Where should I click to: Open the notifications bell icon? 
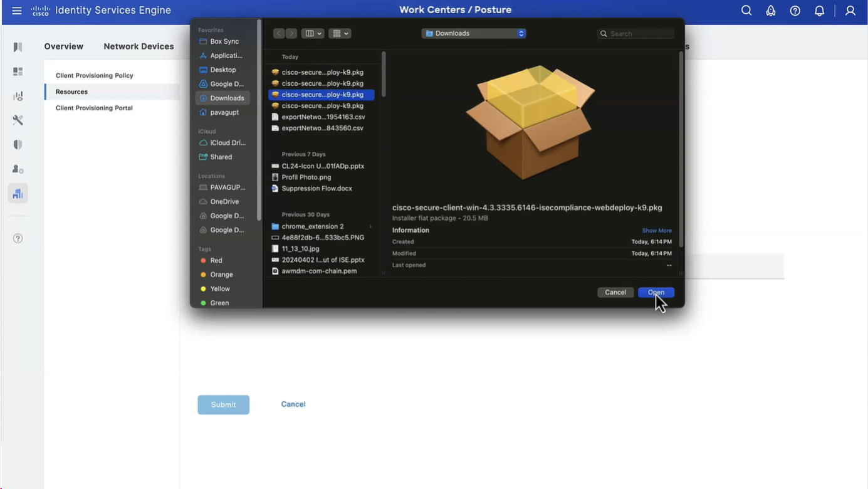(x=819, y=11)
